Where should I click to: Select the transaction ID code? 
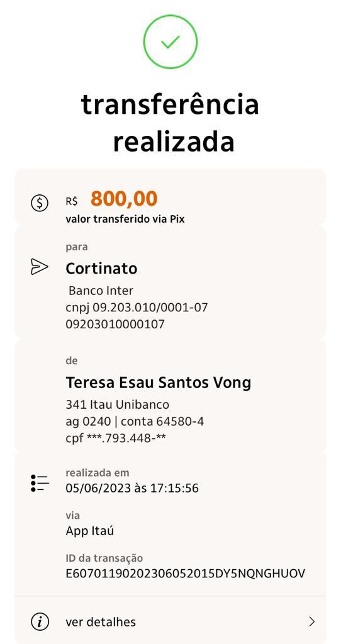coord(186,574)
